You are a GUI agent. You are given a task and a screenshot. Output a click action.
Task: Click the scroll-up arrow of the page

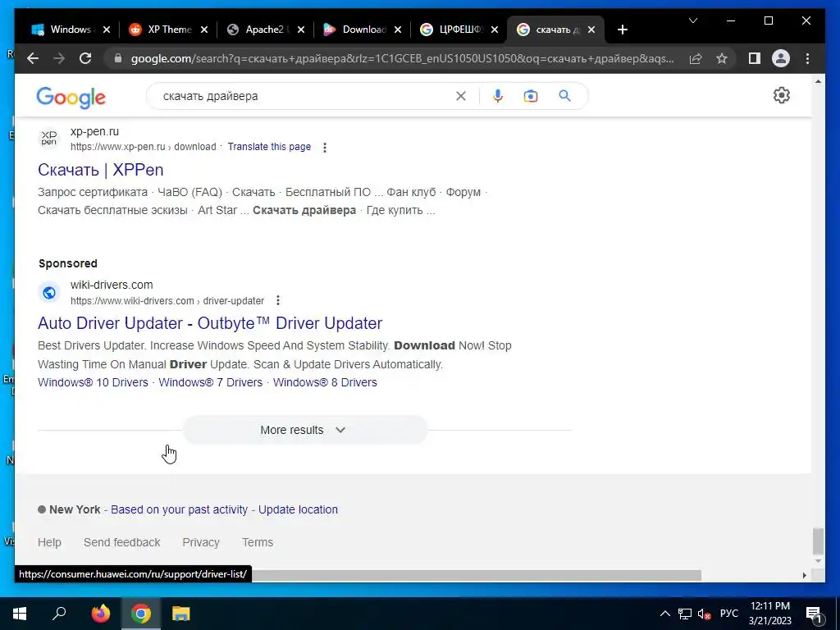pyautogui.click(x=818, y=81)
